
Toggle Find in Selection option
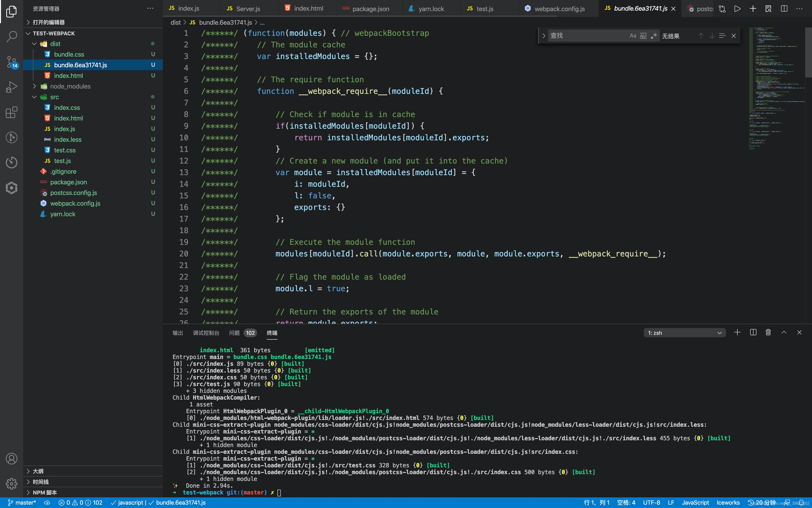pos(722,36)
